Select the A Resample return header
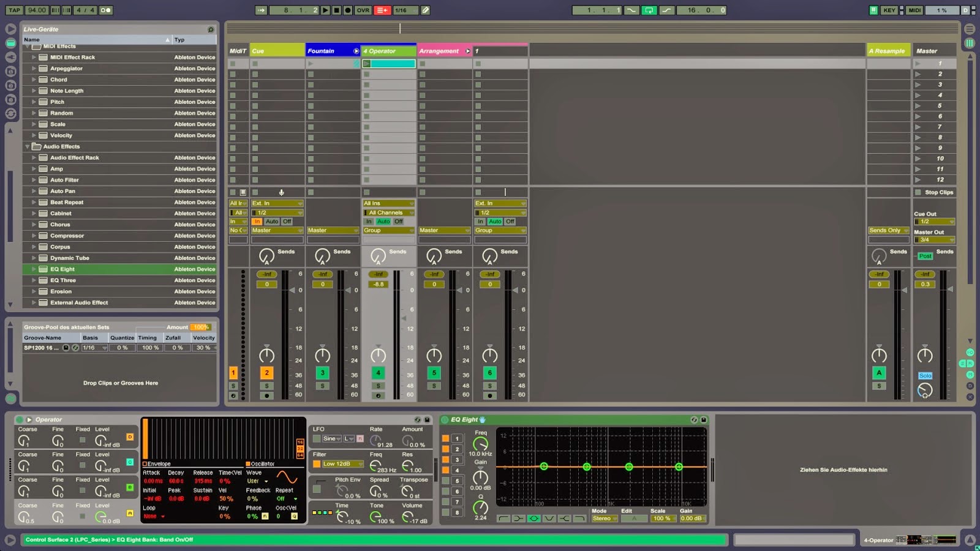The image size is (980, 551). click(x=888, y=51)
